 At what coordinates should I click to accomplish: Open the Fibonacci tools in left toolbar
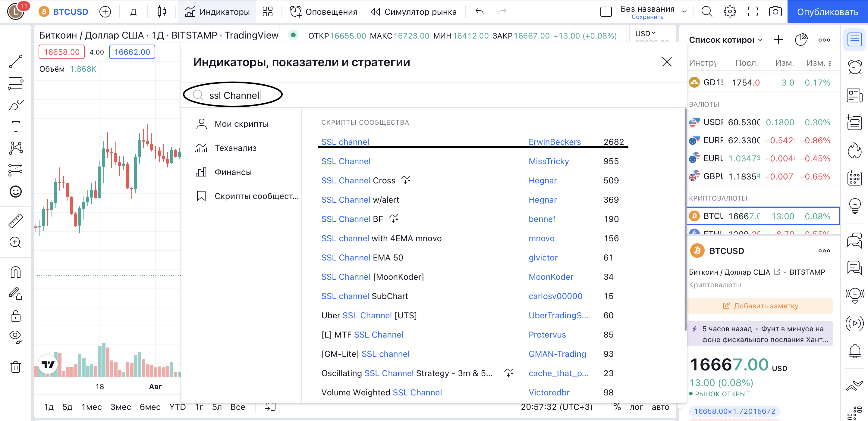click(15, 83)
